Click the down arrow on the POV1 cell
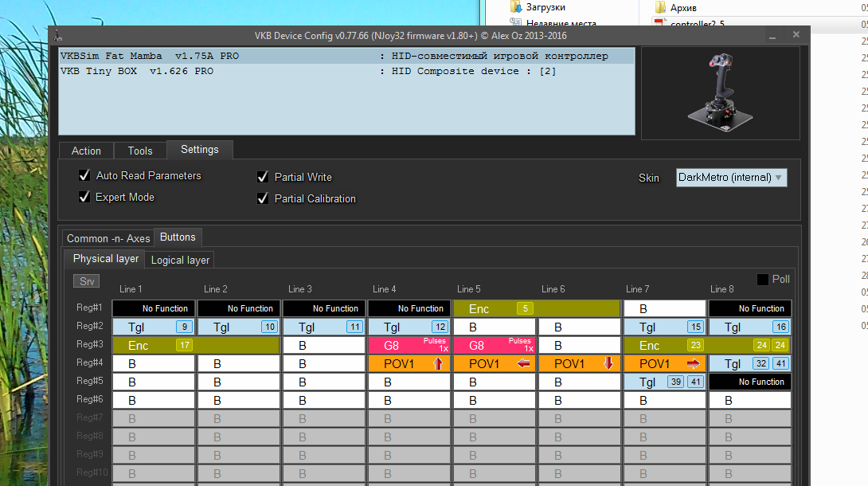This screenshot has width=868, height=486. click(x=608, y=363)
